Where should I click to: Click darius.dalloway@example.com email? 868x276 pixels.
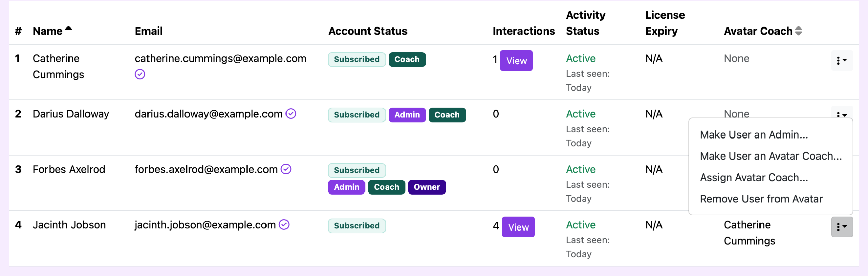[209, 114]
